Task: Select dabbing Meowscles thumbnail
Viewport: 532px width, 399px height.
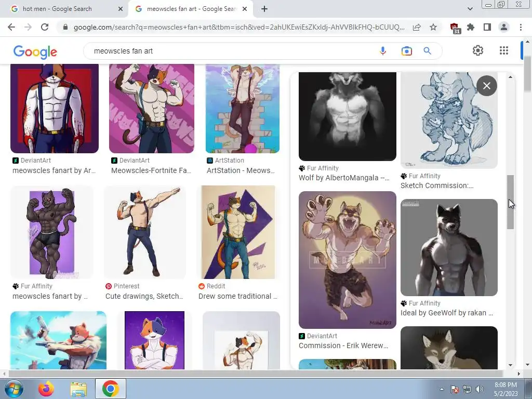Action: click(145, 232)
